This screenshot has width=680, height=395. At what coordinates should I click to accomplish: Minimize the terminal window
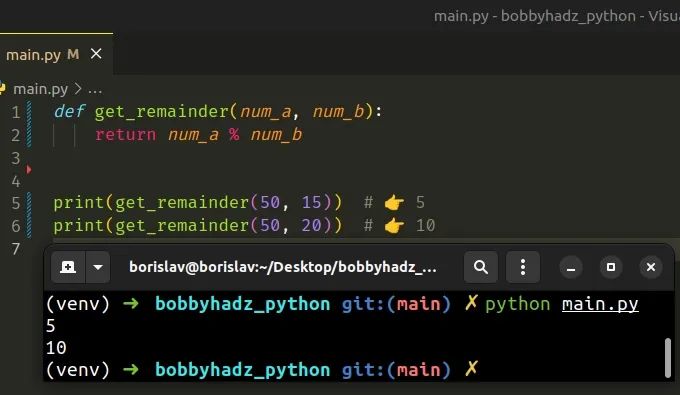click(571, 267)
